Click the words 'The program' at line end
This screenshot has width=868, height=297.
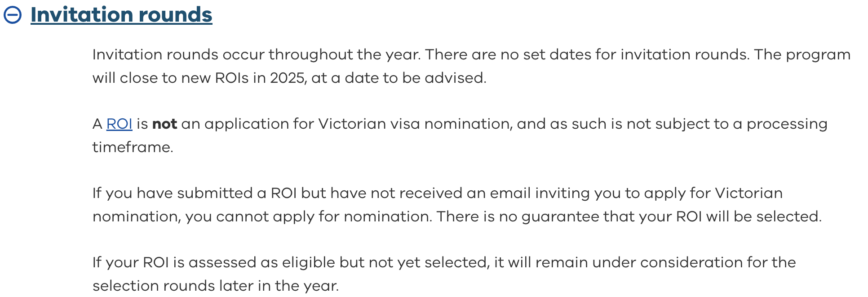[802, 54]
